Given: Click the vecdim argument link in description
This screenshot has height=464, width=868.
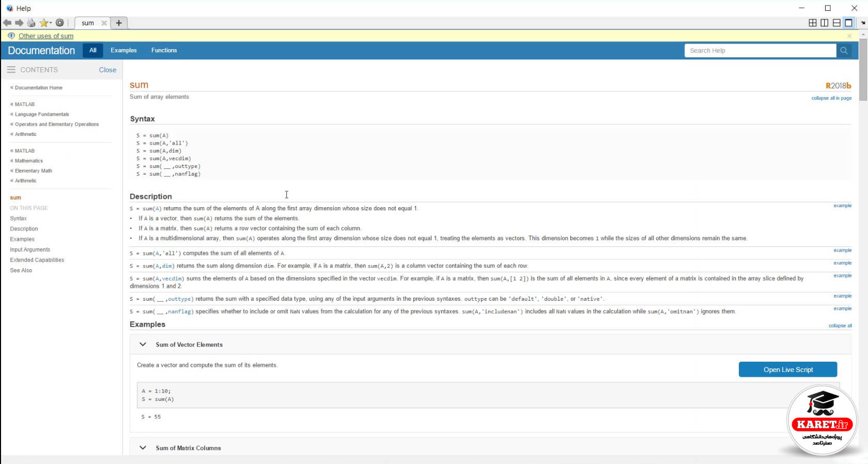Looking at the screenshot, I should pos(172,279).
